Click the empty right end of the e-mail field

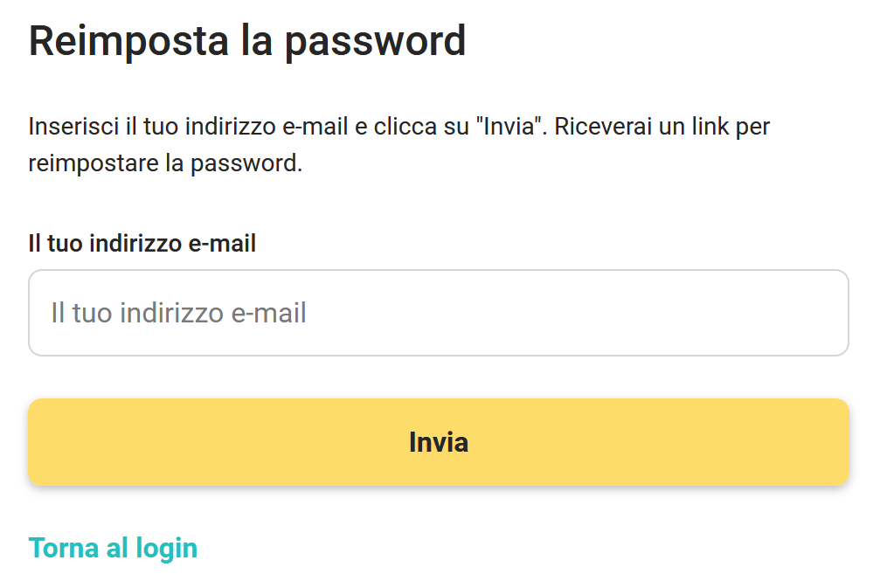coord(743,313)
